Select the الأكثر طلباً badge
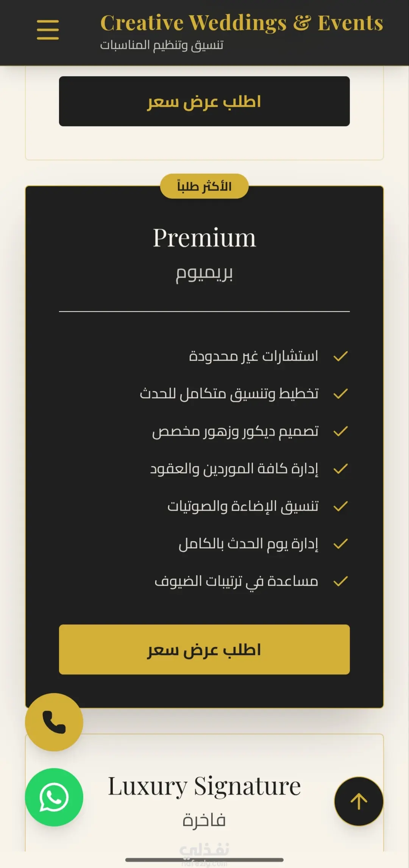 pos(204,186)
